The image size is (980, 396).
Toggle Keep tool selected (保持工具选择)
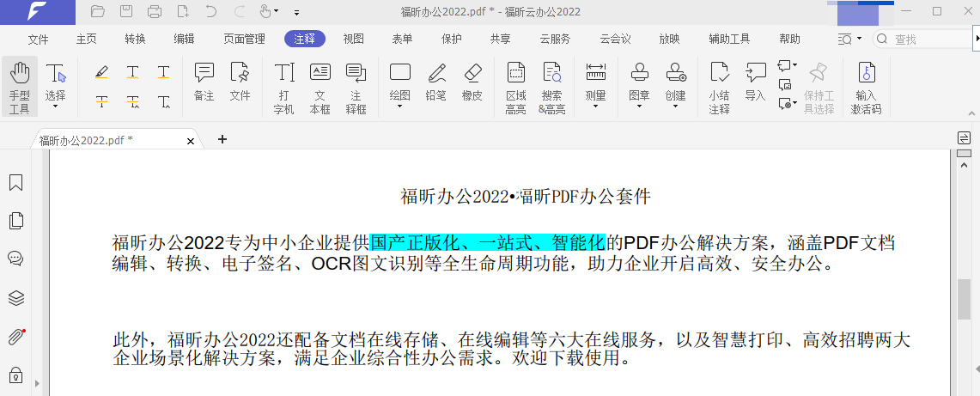point(819,88)
